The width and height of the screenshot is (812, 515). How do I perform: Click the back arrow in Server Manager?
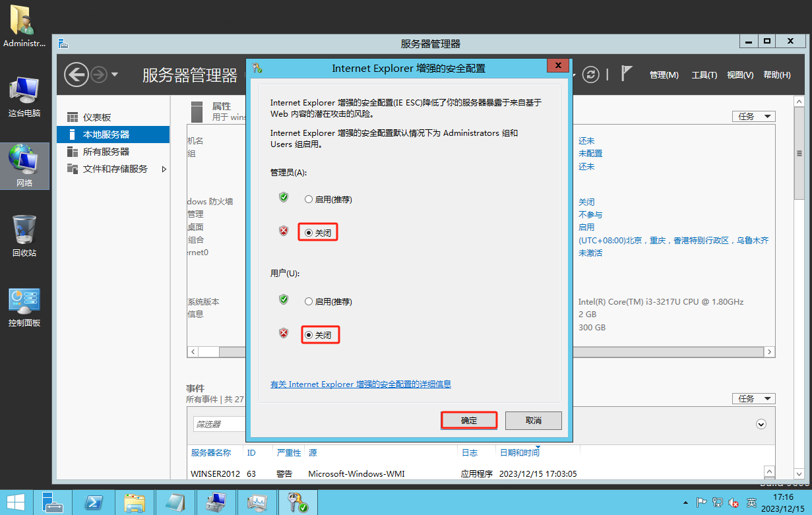tap(77, 75)
